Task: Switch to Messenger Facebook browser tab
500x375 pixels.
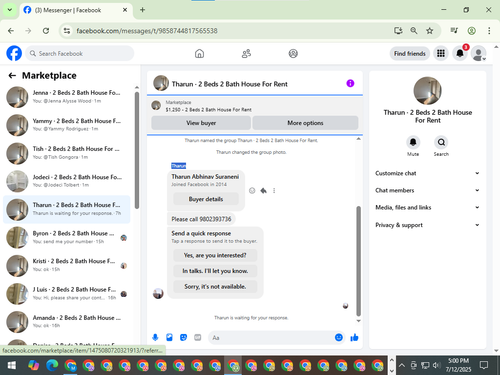Action: (76, 10)
